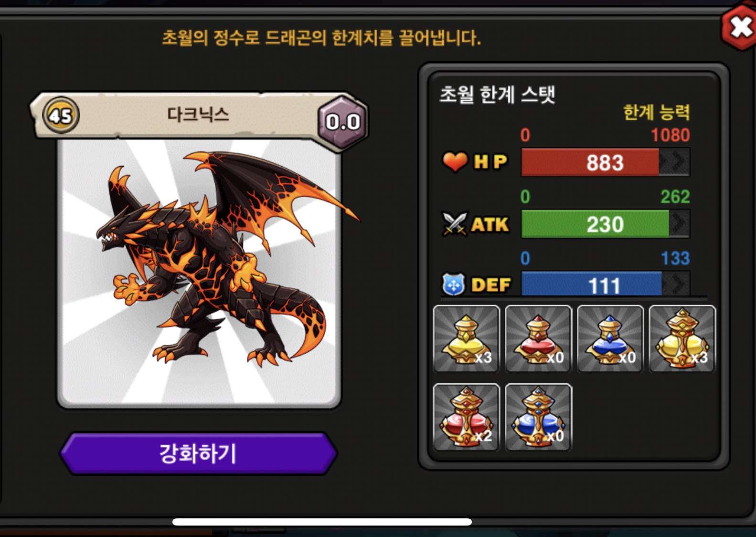Click the red heart HP icon

pyautogui.click(x=455, y=162)
